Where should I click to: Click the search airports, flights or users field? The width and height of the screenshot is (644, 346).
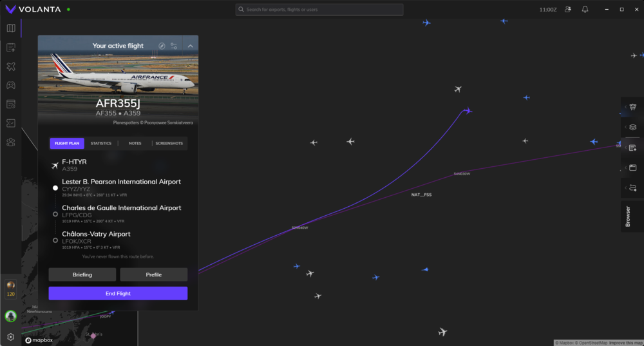(x=319, y=10)
